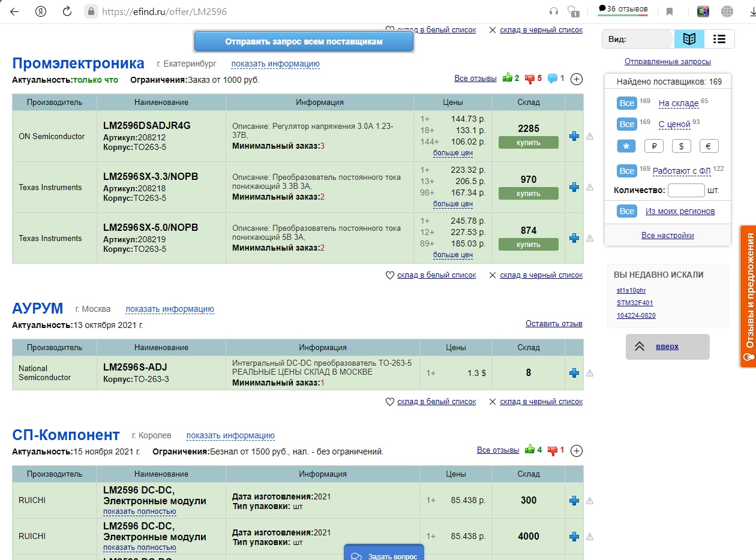This screenshot has height=560, width=756.
Task: Add LM2596S-ADJ with blue plus icon
Action: click(x=574, y=373)
